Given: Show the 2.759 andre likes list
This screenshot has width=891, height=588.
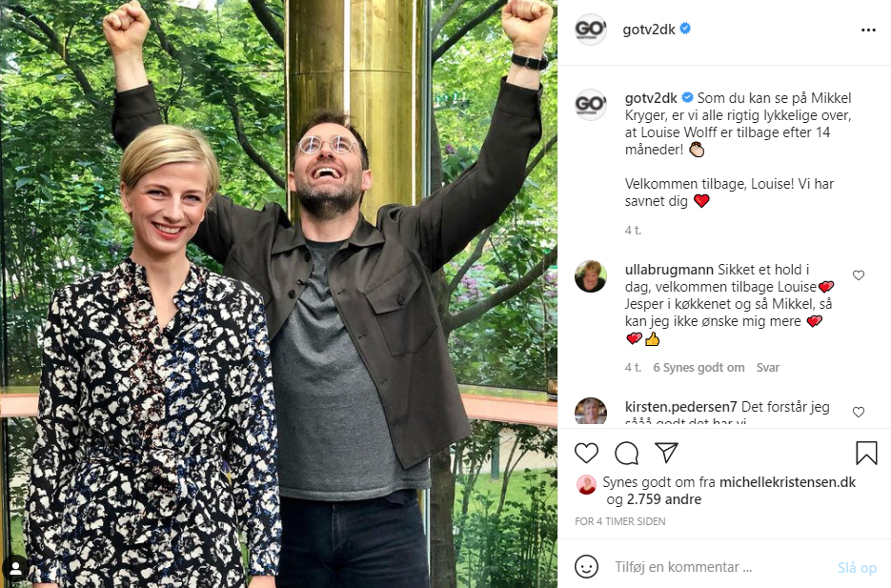Looking at the screenshot, I should tap(662, 499).
